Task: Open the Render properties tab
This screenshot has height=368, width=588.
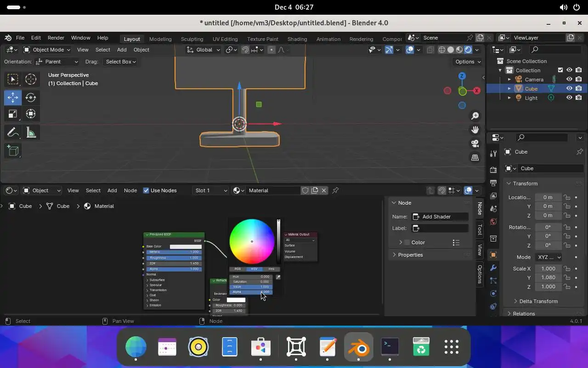Action: click(x=493, y=170)
